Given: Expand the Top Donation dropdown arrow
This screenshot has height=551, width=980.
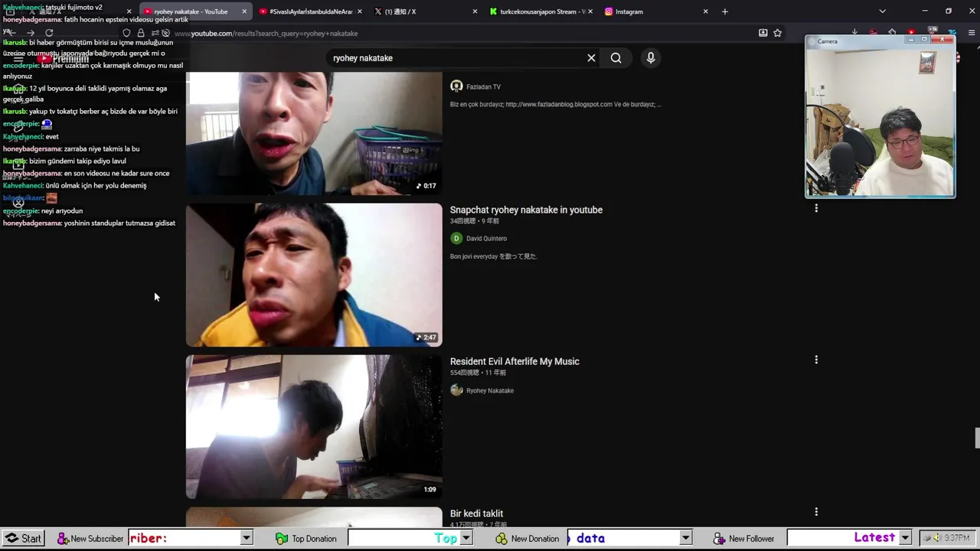Looking at the screenshot, I should [465, 539].
